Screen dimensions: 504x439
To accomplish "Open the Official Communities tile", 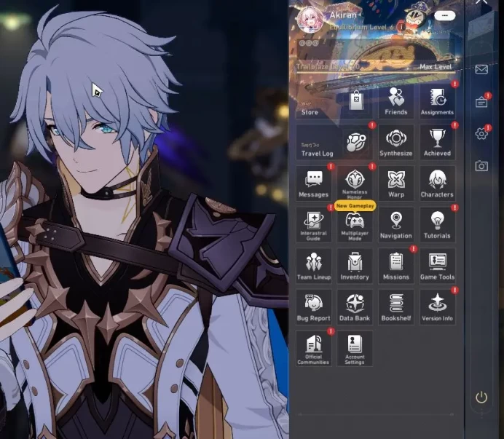I will tap(314, 349).
